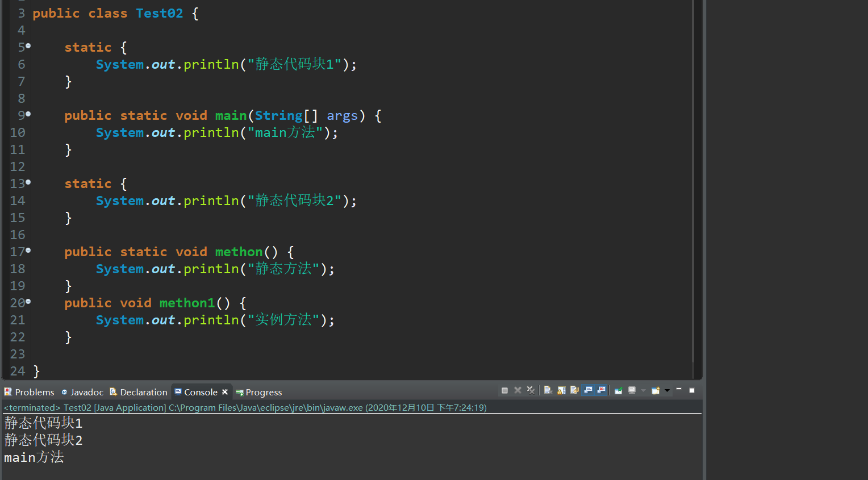Click the class name Test02 in code
Image resolution: width=868 pixels, height=480 pixels.
[160, 13]
